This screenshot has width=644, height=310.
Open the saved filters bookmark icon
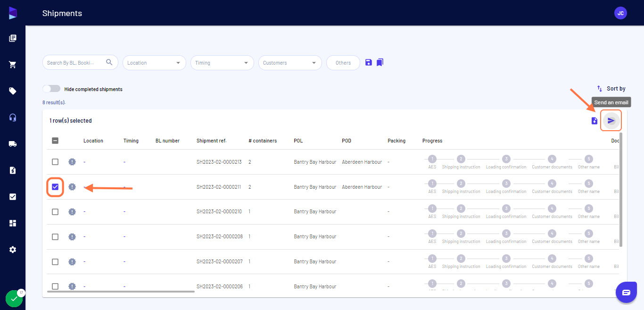380,62
